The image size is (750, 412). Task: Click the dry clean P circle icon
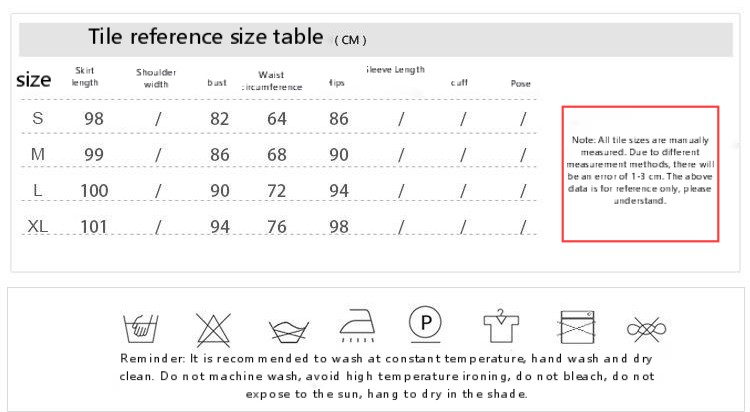click(x=425, y=323)
